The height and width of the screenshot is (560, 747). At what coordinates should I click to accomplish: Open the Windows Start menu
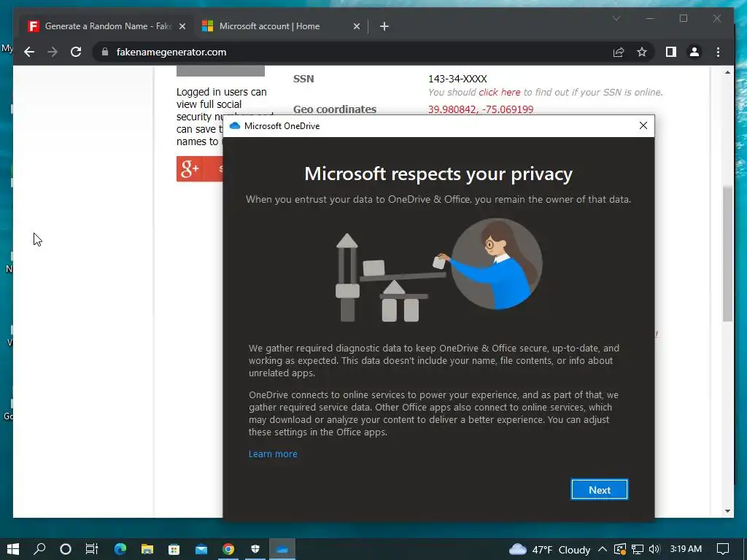[x=13, y=549]
